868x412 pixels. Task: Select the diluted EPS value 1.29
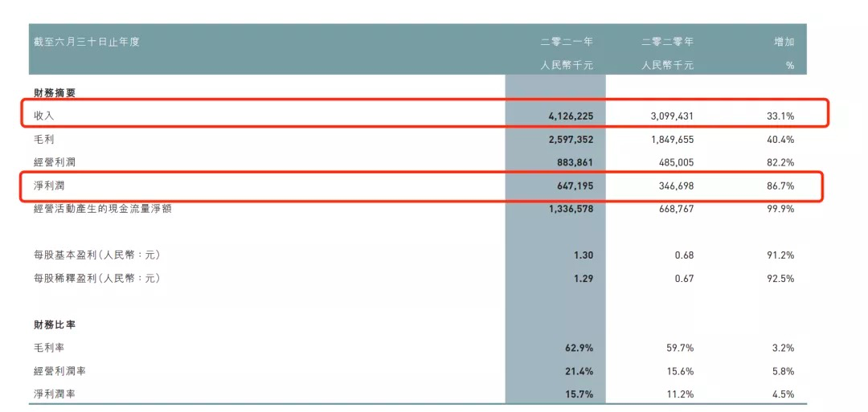pos(583,278)
